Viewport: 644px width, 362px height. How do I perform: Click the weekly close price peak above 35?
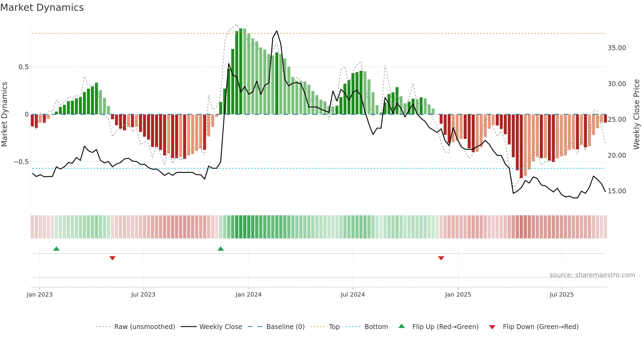coord(277,31)
